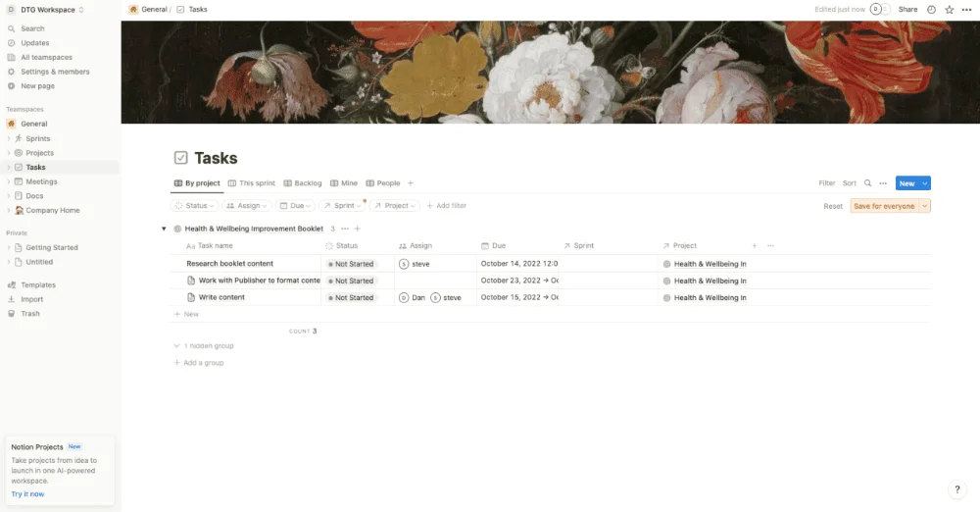
Task: Click Add a group
Action: 199,363
